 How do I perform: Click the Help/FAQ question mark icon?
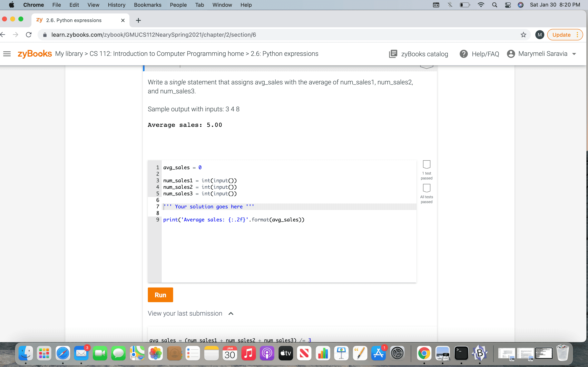point(464,54)
